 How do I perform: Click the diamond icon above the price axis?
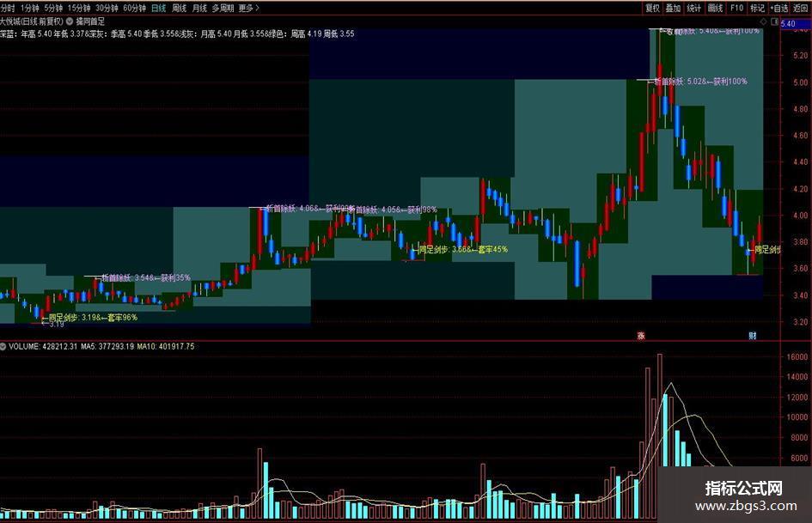[x=763, y=21]
